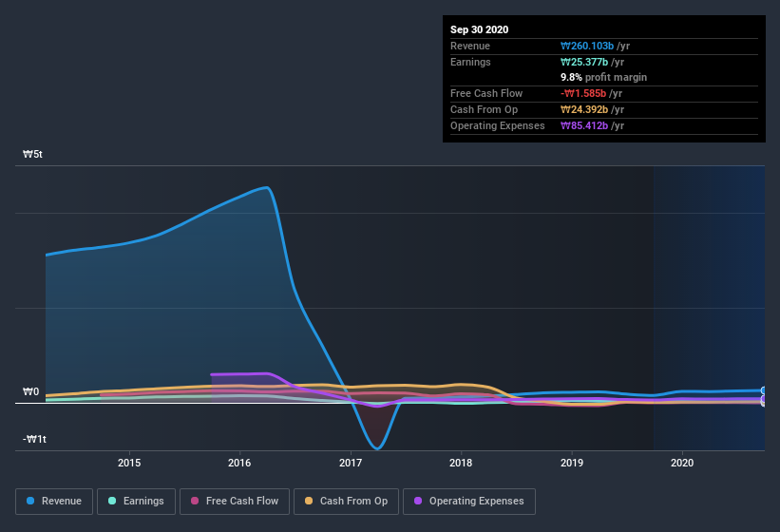Click the ₩5t y-axis label

31,154
